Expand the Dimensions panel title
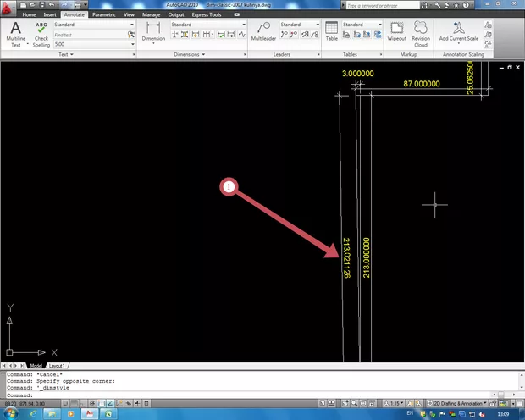 pyautogui.click(x=186, y=54)
